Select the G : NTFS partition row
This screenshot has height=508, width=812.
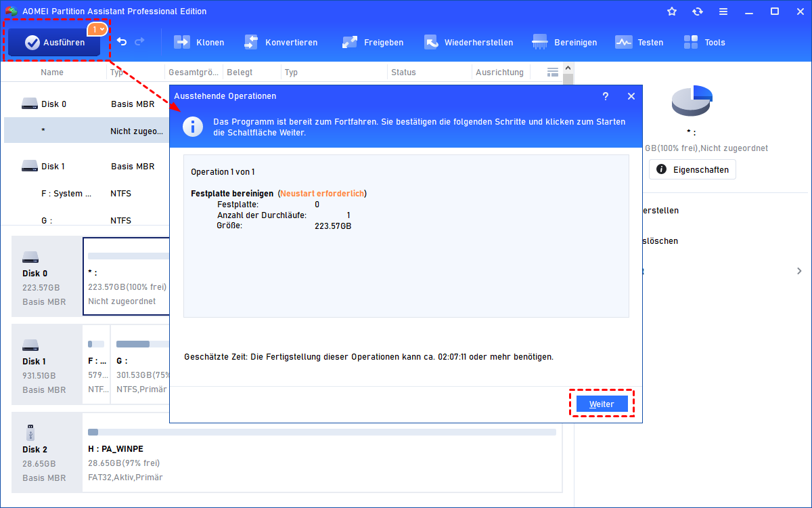coord(87,220)
